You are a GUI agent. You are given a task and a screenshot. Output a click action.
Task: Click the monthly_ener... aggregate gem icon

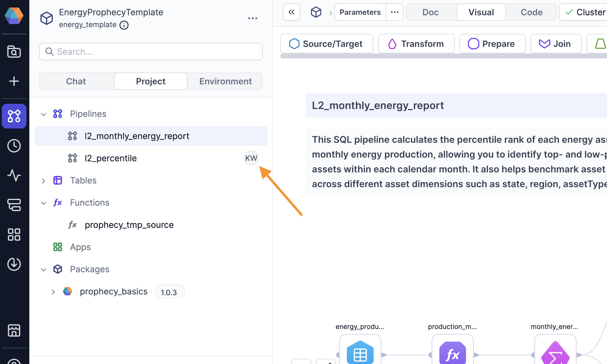coord(555,353)
